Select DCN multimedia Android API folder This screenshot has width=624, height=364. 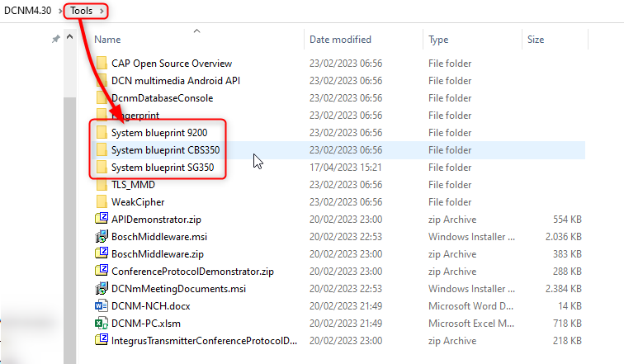(176, 81)
